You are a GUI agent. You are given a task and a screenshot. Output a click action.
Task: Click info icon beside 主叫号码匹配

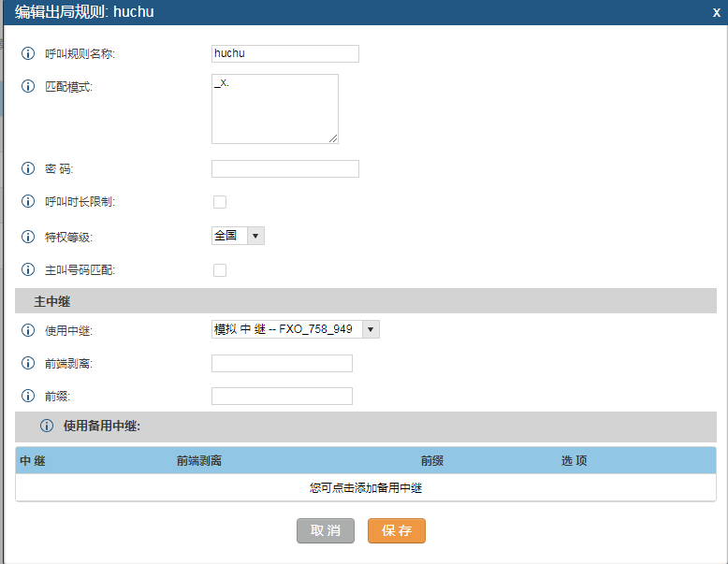pyautogui.click(x=27, y=269)
